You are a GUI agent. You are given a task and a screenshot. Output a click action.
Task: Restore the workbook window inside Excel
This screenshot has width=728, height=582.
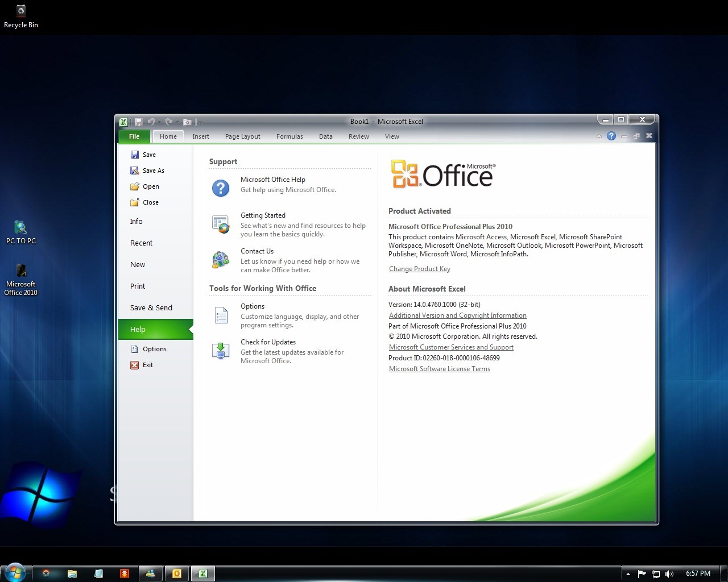click(636, 136)
